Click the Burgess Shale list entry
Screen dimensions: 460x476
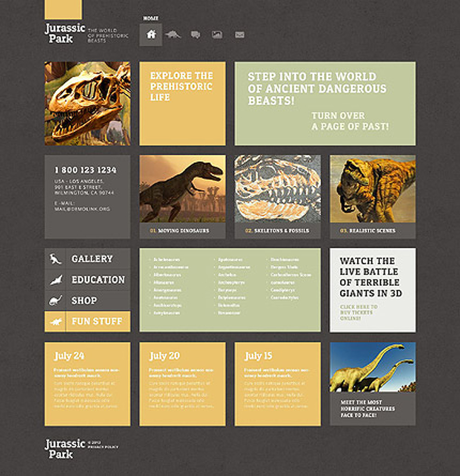pyautogui.click(x=284, y=267)
